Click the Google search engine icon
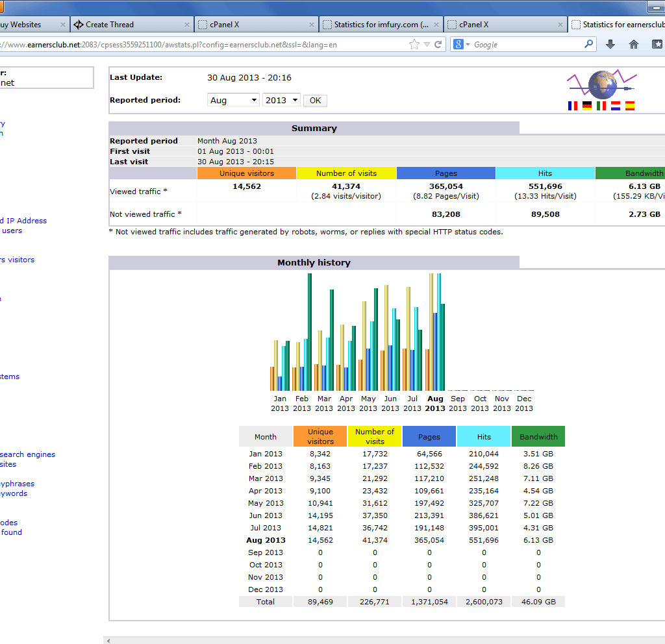This screenshot has height=644, width=665. coord(458,44)
